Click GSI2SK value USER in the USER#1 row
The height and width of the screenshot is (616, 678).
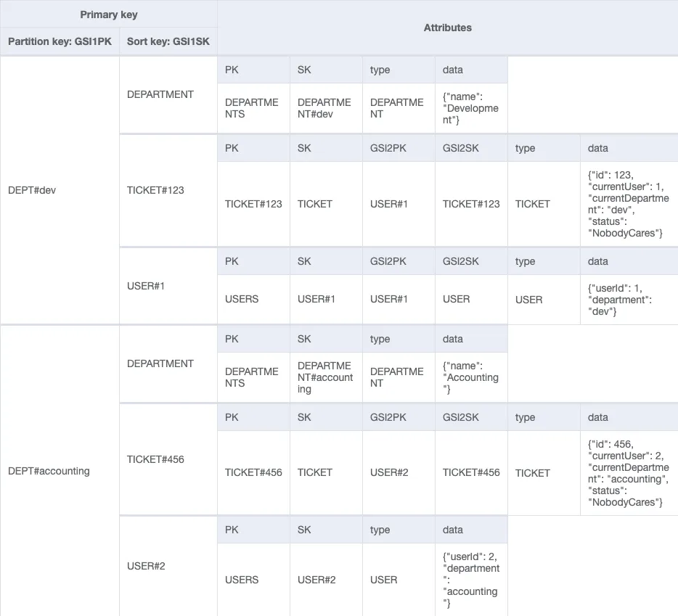(x=457, y=299)
